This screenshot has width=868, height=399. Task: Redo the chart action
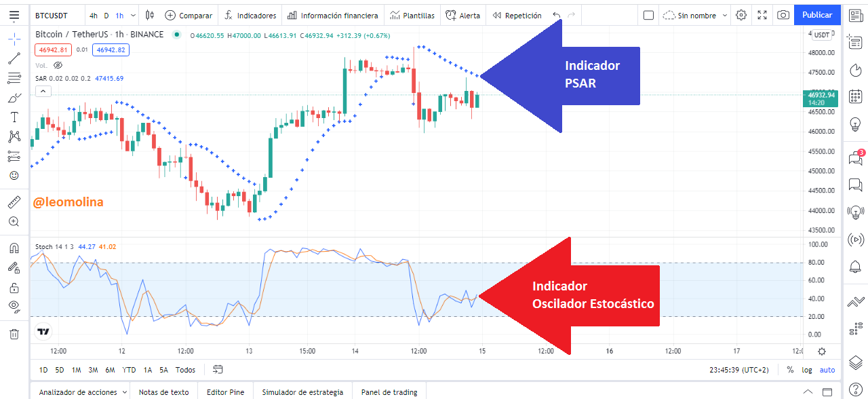[x=572, y=15]
